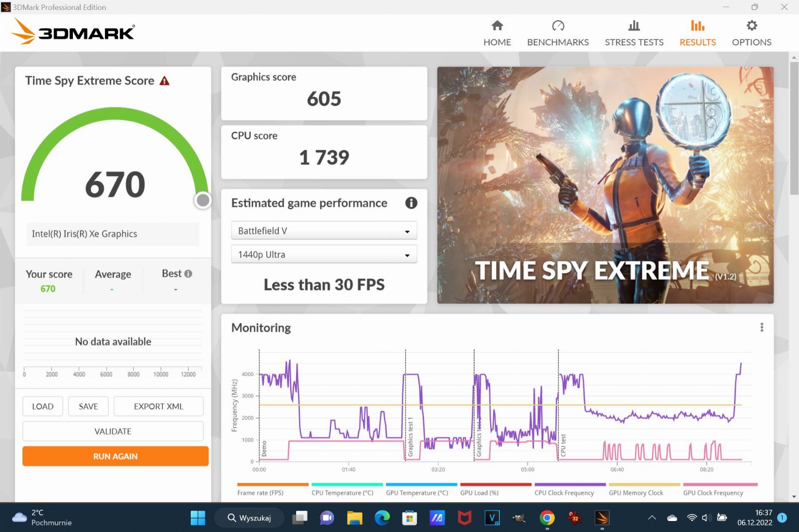Open the notification center badge

(783, 518)
